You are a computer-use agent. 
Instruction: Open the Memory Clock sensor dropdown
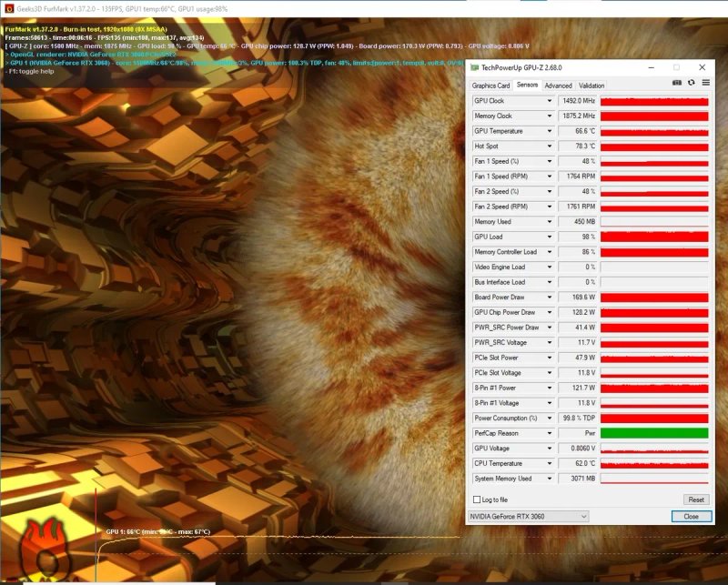pos(550,116)
